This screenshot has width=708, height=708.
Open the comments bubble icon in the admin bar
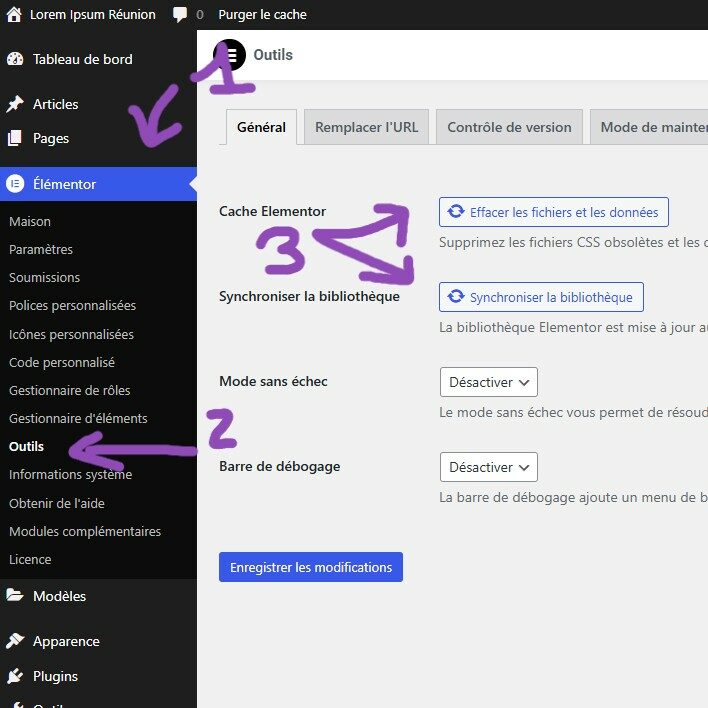(x=180, y=14)
